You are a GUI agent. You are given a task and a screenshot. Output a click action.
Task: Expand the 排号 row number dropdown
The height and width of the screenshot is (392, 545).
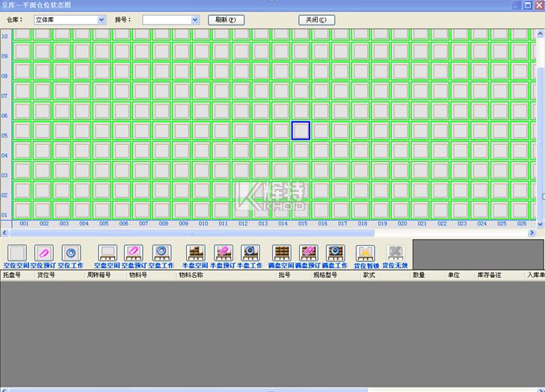point(195,20)
